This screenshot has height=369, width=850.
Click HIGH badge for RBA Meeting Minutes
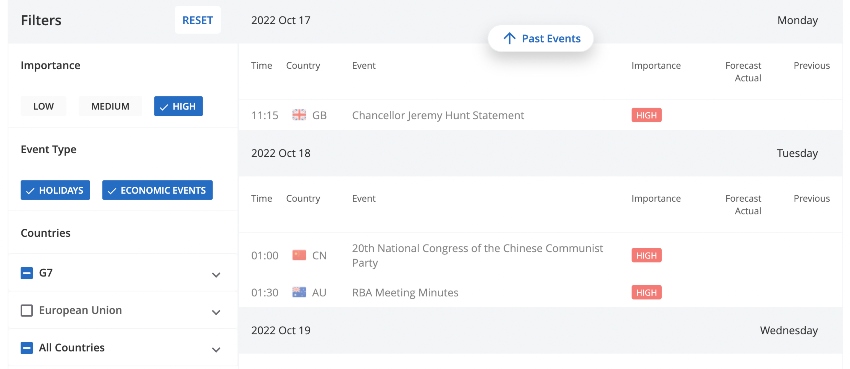pyautogui.click(x=646, y=293)
